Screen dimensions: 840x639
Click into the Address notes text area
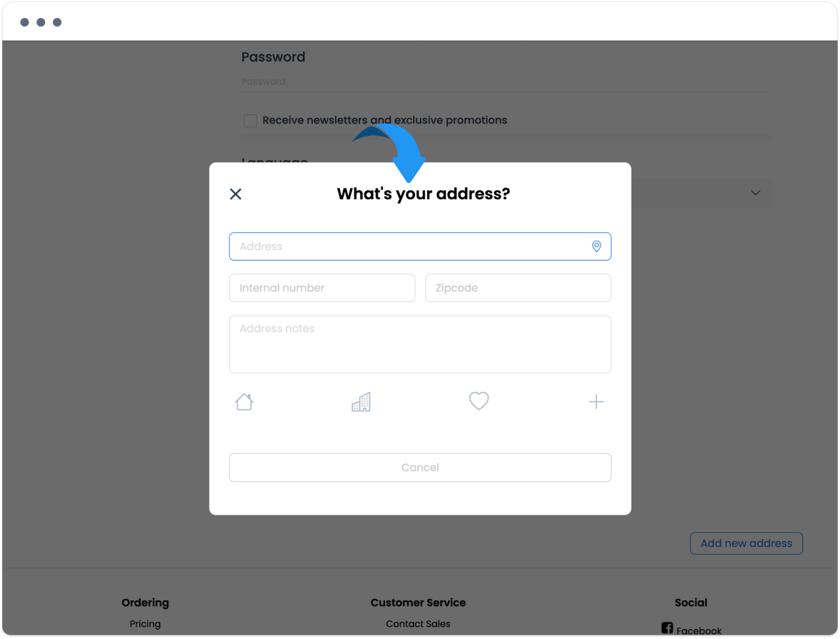pyautogui.click(x=420, y=344)
